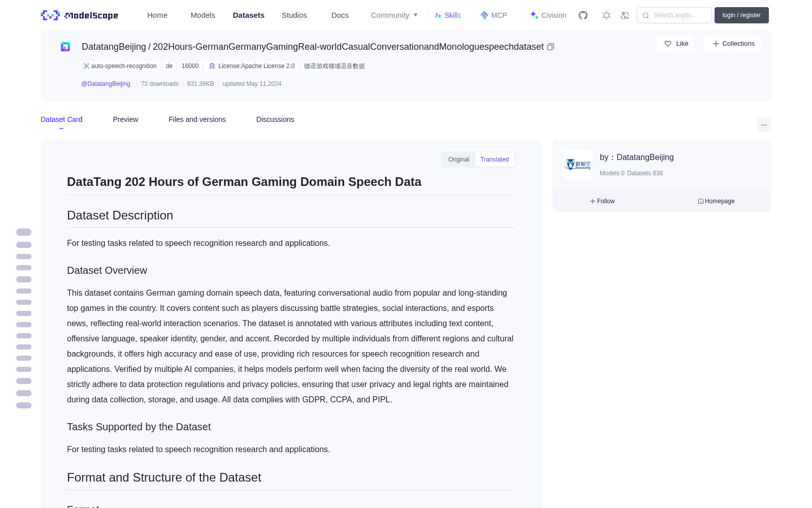Like this dataset with heart button

(675, 44)
